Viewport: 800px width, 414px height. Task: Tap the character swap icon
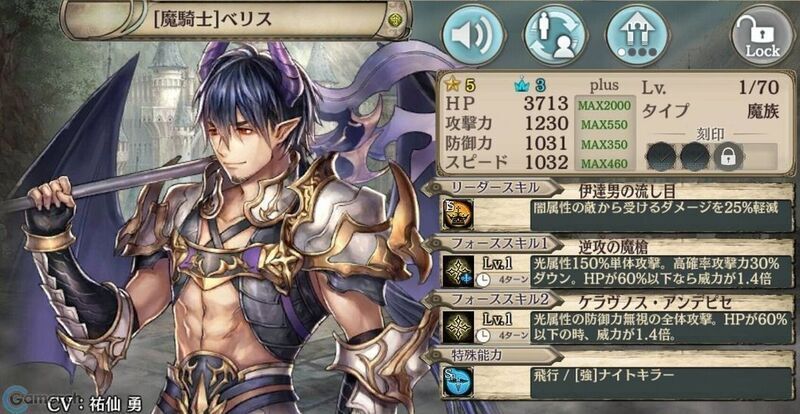click(x=555, y=35)
